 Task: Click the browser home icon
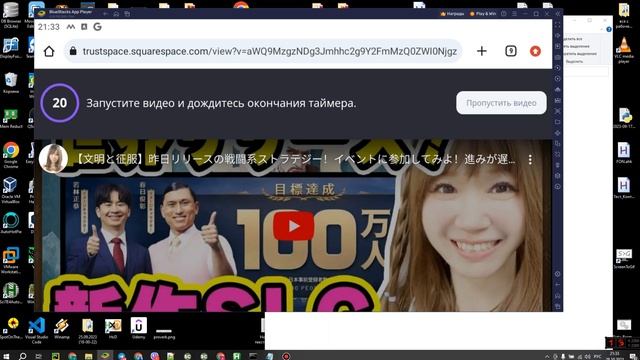(49, 51)
